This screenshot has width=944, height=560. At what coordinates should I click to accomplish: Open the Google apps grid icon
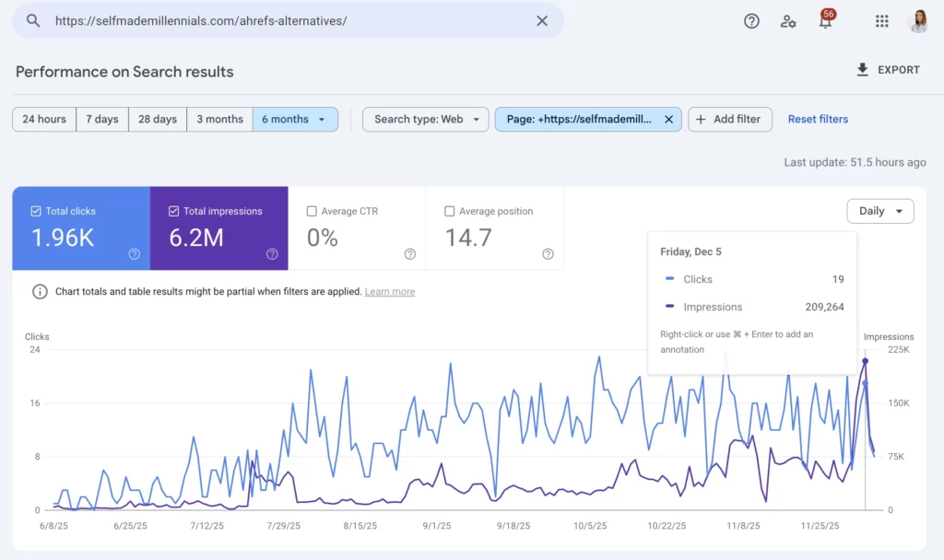(881, 21)
